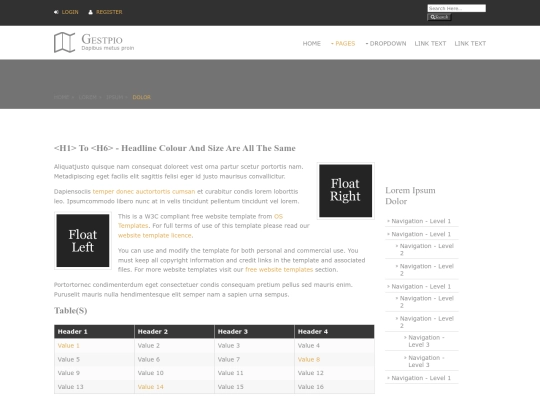Select the Value 7 table cell
This screenshot has height=405, width=540.
tap(255, 360)
